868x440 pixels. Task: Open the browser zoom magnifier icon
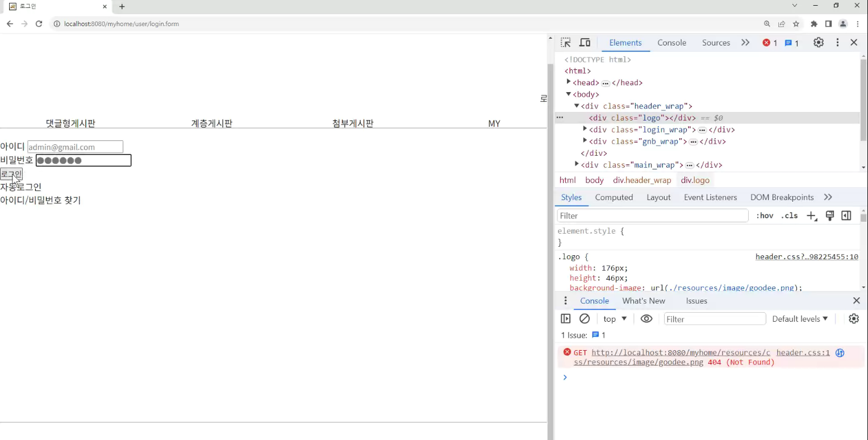pos(767,24)
